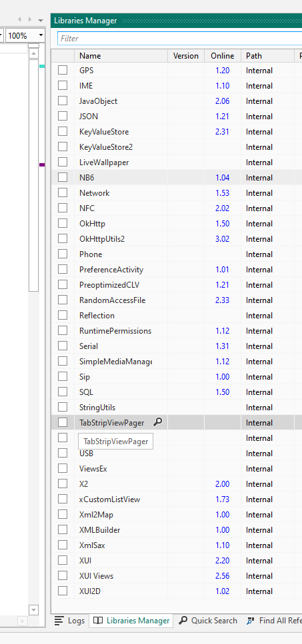Click the scroll-up arrow of the editor scrollbar

(34, 53)
